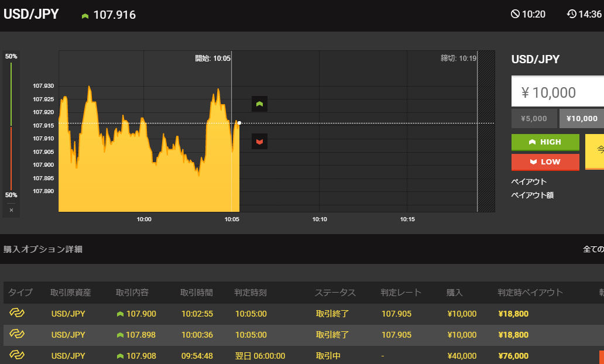Click the red down-arrow marker on chart
This screenshot has height=364, width=604.
tap(260, 142)
